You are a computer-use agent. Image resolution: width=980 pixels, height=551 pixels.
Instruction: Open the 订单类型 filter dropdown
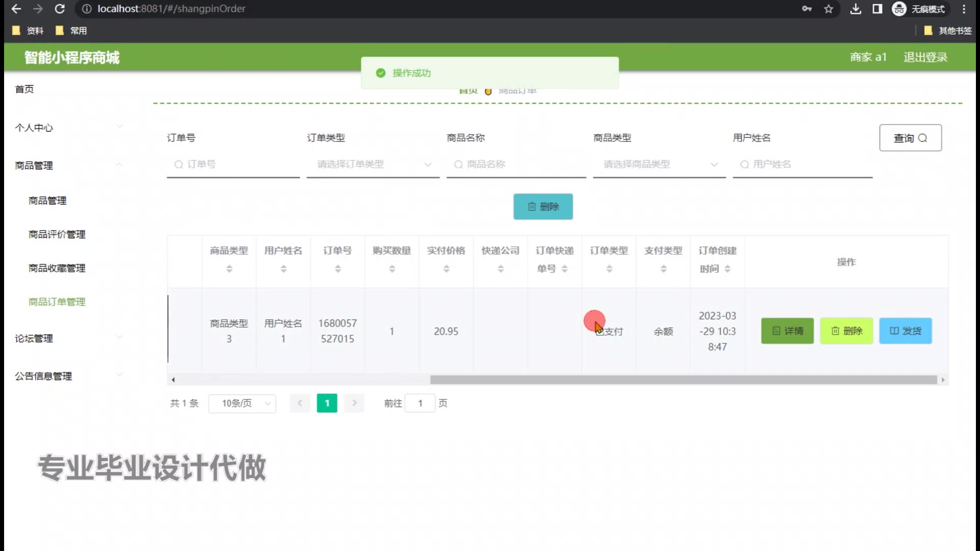coord(373,164)
